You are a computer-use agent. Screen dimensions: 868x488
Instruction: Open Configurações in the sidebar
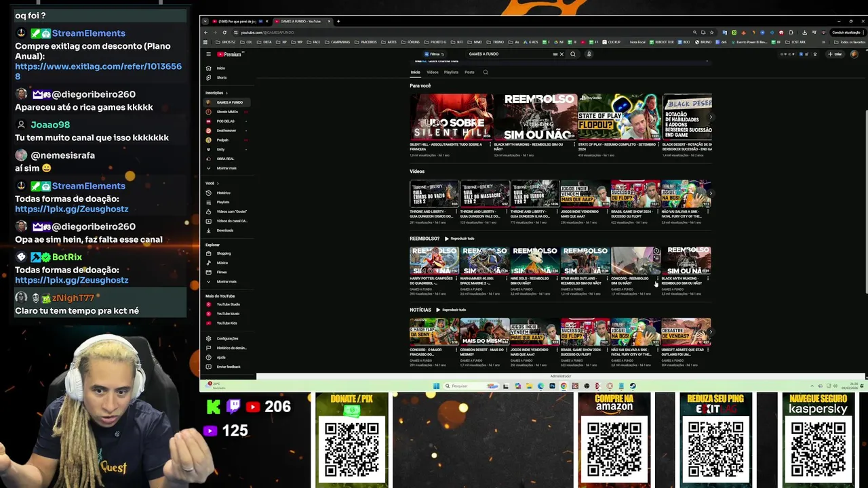tap(227, 338)
